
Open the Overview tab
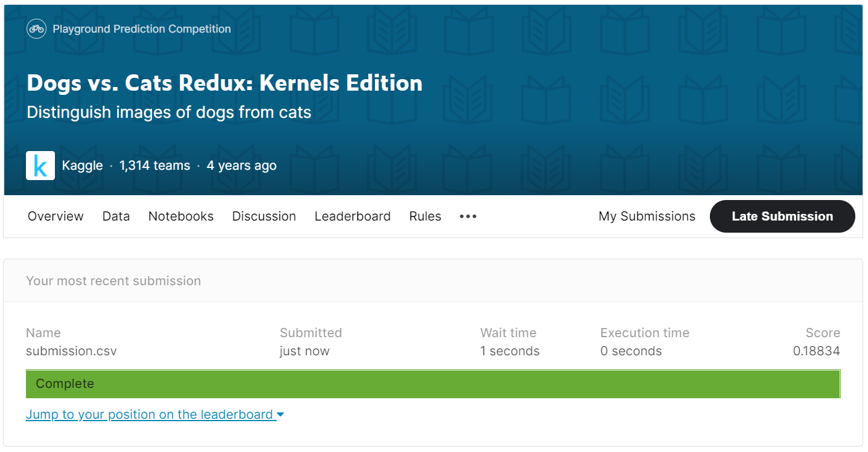[56, 216]
